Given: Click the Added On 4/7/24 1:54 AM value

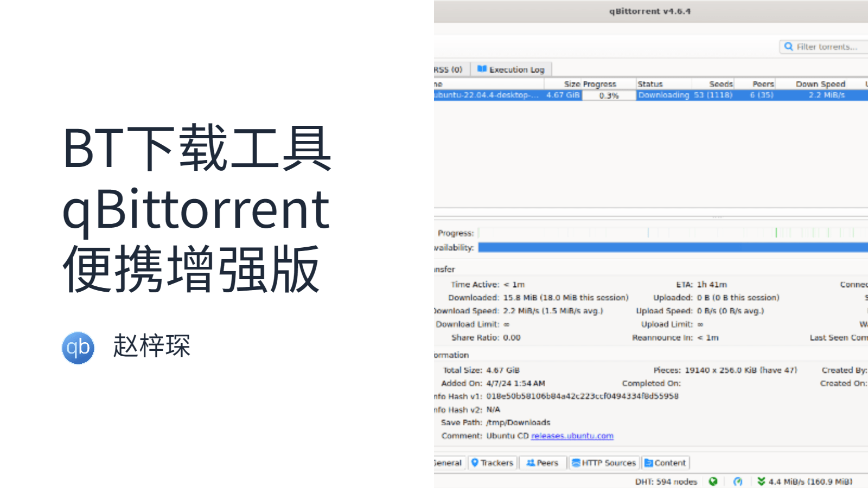Looking at the screenshot, I should pyautogui.click(x=515, y=383).
